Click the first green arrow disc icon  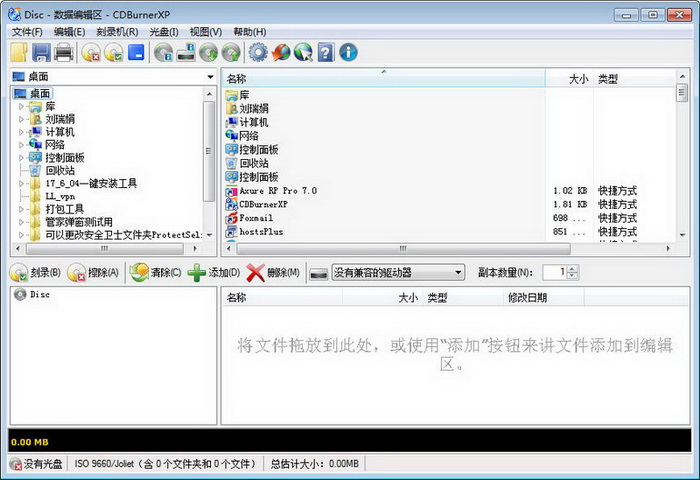point(208,52)
